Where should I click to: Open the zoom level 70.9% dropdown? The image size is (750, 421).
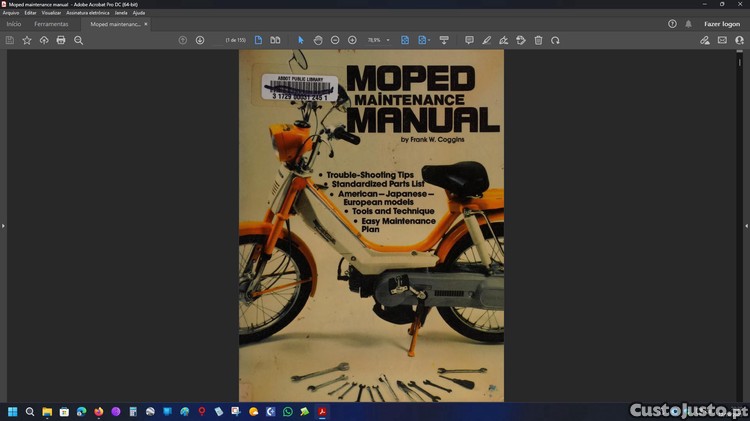click(378, 40)
